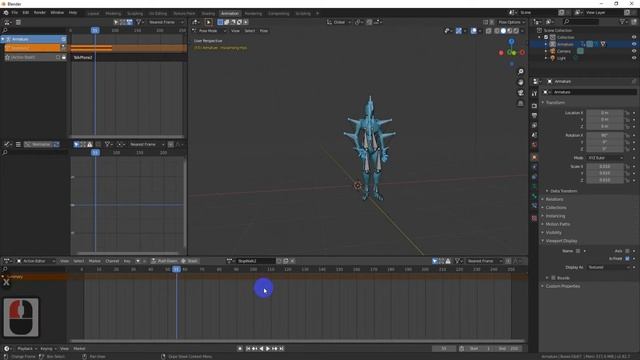Toggle Collection exclude checkbox in outliner
This screenshot has height=360, width=640.
(x=546, y=37)
